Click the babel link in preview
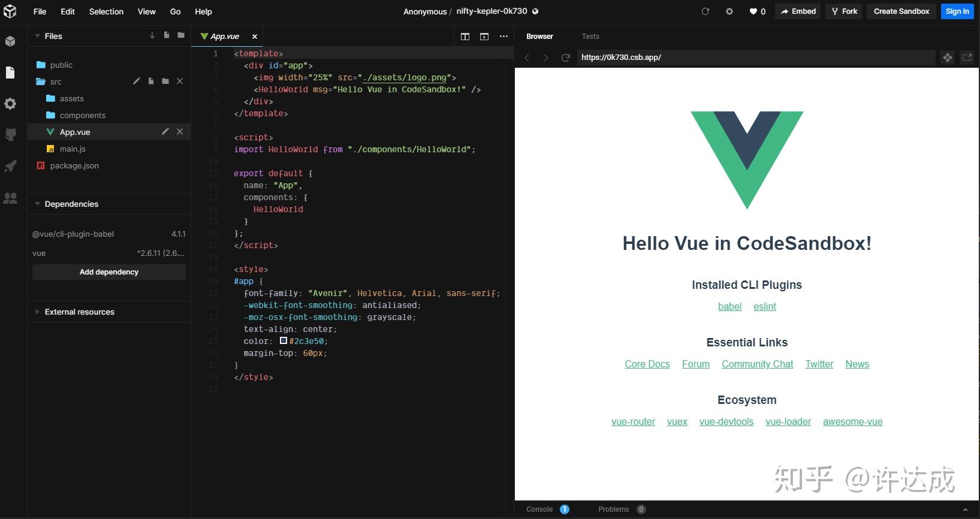The image size is (980, 519). [729, 307]
